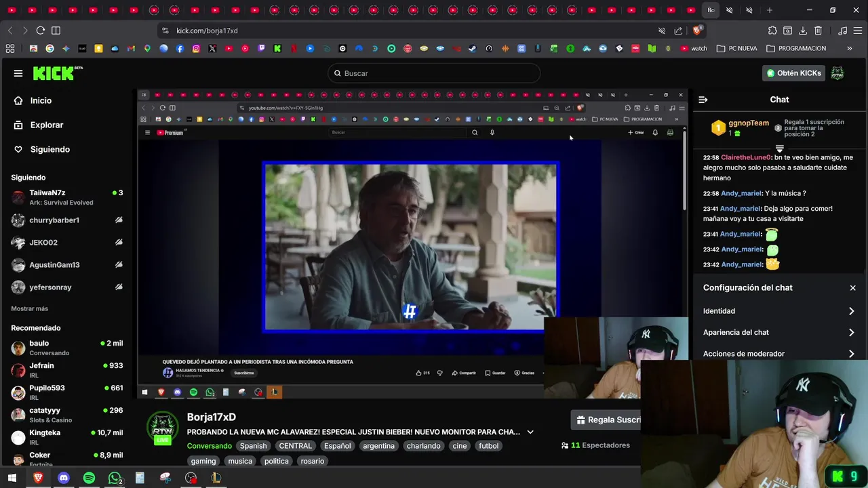Open recommended channel catatyyy

click(66, 415)
